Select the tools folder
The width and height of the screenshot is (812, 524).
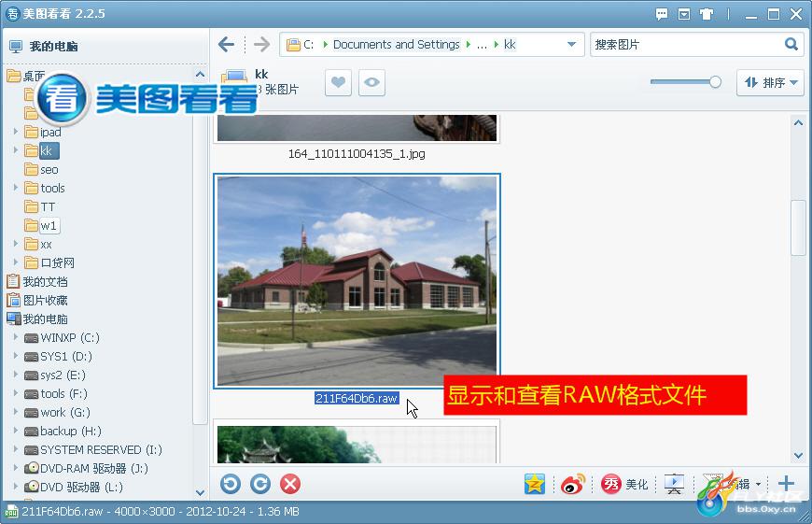(52, 188)
